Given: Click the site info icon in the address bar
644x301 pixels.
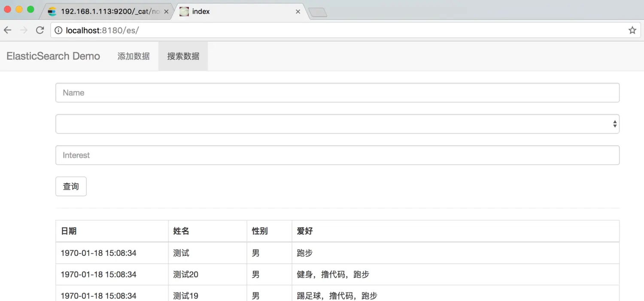Looking at the screenshot, I should [58, 30].
